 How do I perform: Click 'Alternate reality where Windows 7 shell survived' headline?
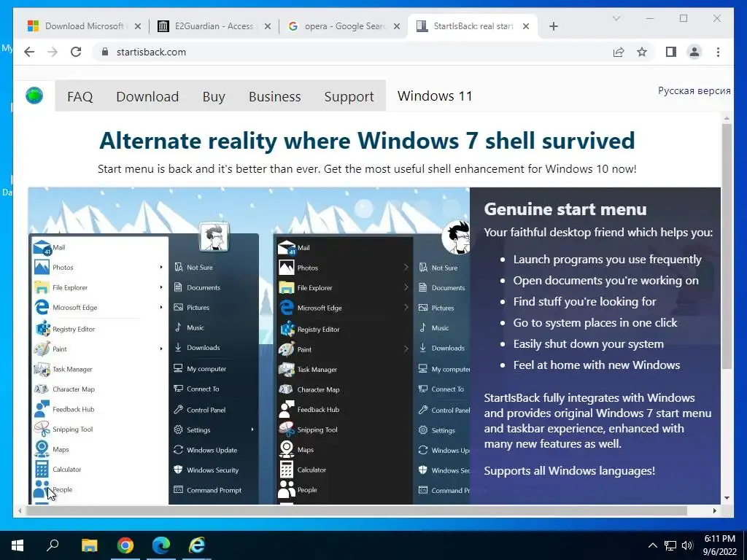[x=367, y=141]
